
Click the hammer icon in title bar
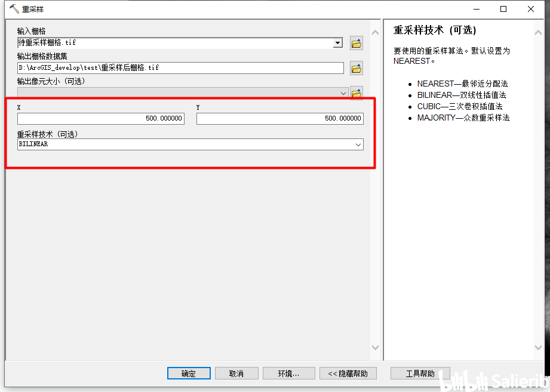pyautogui.click(x=14, y=9)
